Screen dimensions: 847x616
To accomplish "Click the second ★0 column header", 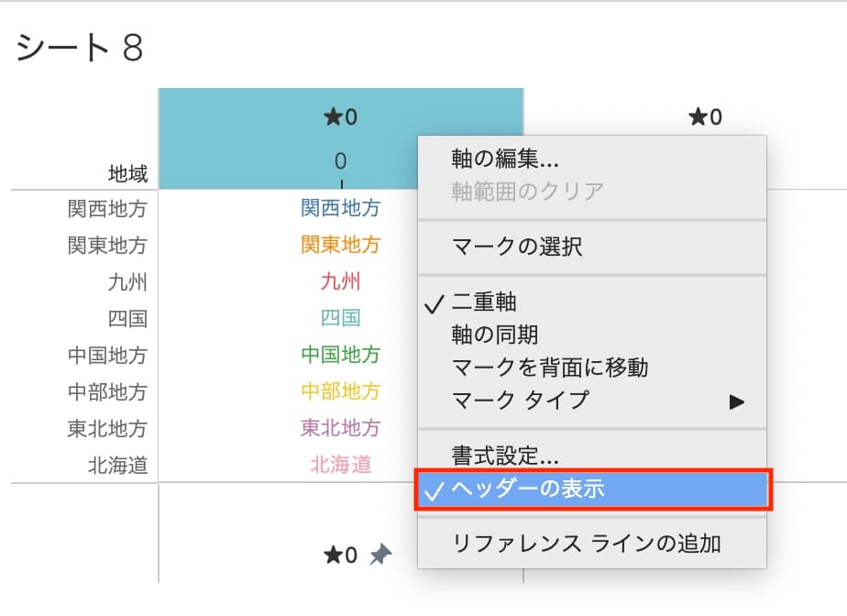I will click(x=705, y=116).
